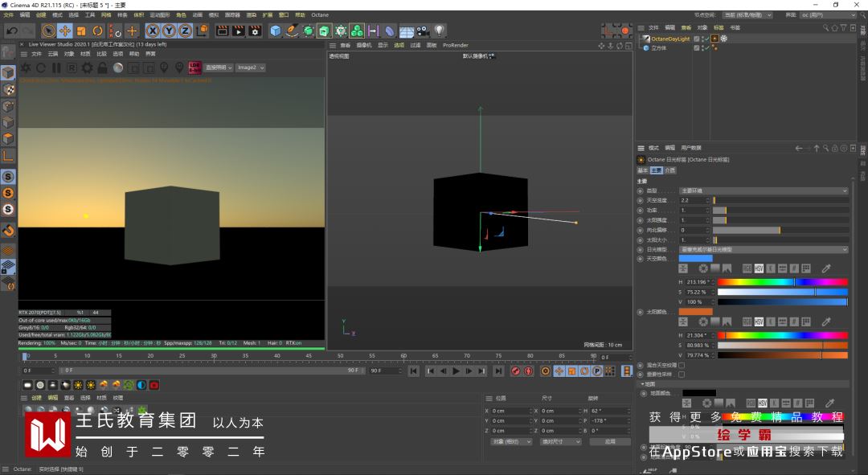Enable the 混合天空纹理 checkbox
The height and width of the screenshot is (475, 868).
[682, 365]
